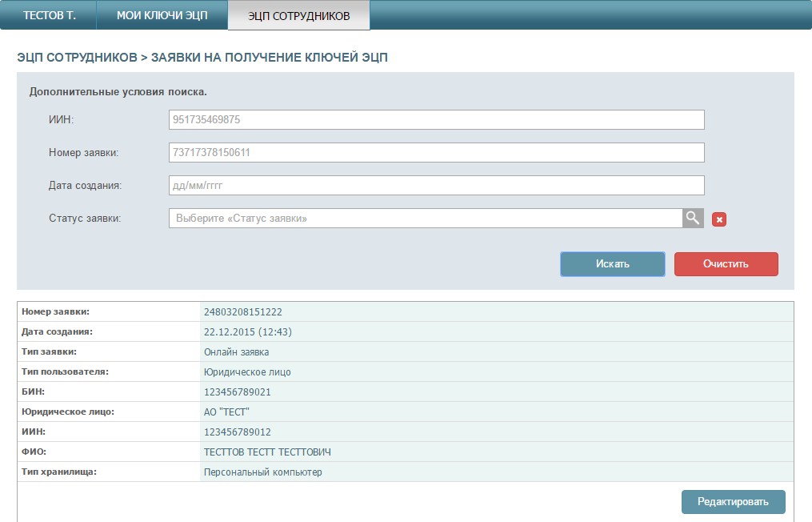Viewport: 812px width, 522px height.
Task: Click the Номер заявки search input
Action: (x=436, y=153)
